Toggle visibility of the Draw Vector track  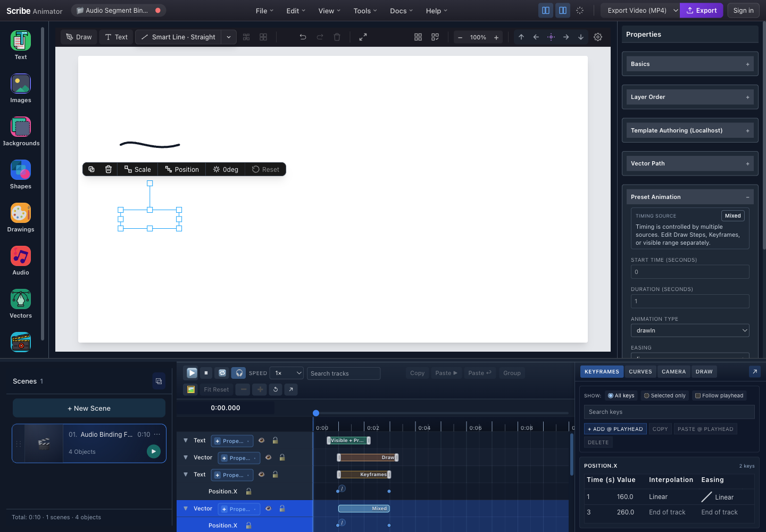click(268, 458)
